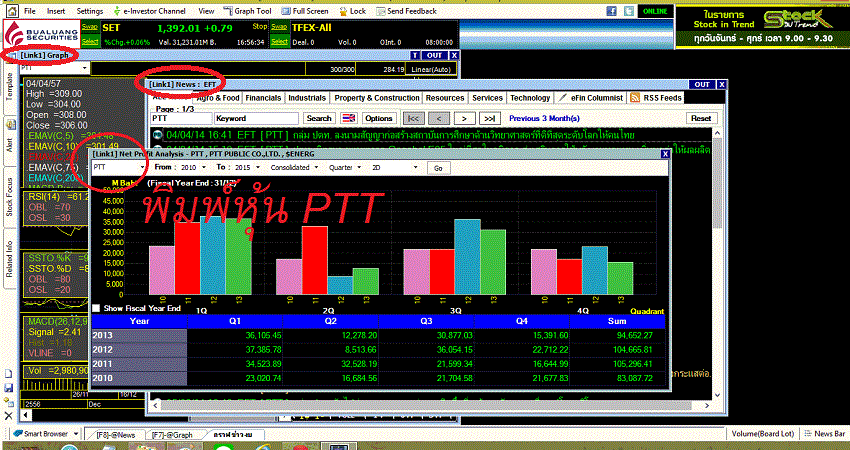Select the Industrials news category tab

[x=307, y=98]
